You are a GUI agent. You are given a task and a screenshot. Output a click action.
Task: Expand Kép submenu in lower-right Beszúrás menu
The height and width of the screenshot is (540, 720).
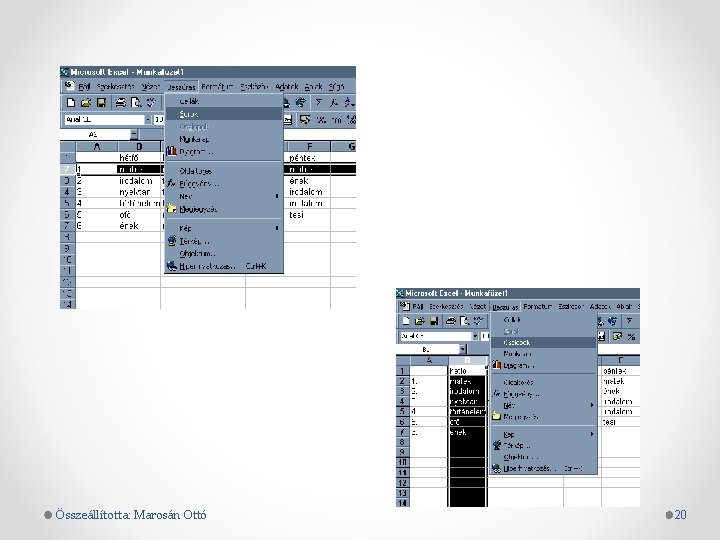pyautogui.click(x=592, y=434)
